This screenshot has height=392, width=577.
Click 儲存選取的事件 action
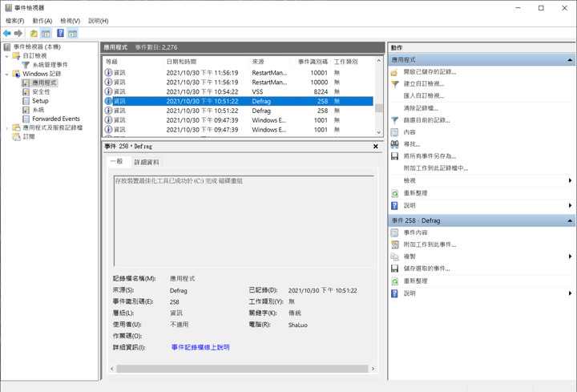click(x=426, y=269)
